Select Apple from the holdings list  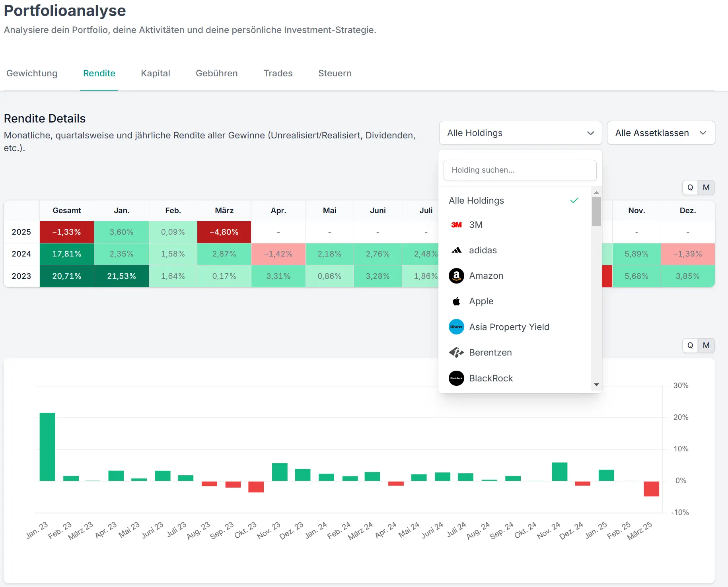click(515, 301)
